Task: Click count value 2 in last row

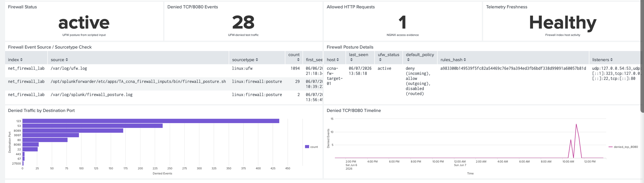Action: 299,95
